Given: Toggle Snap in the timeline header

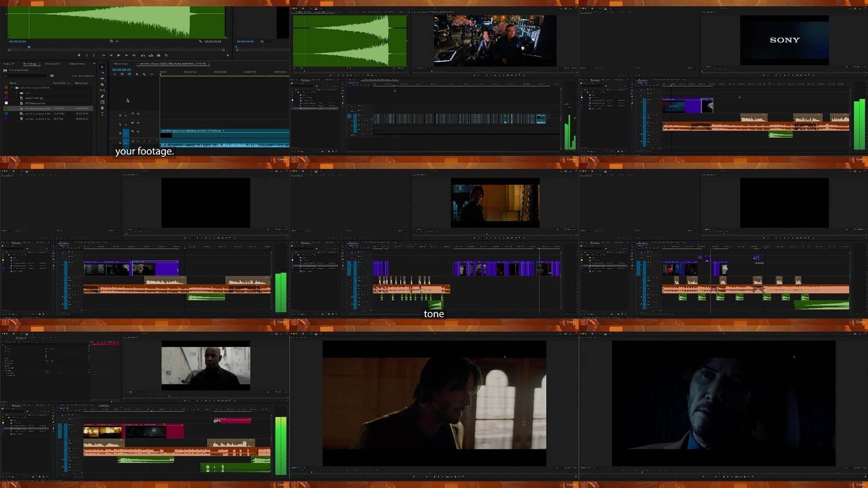Looking at the screenshot, I should point(122,74).
